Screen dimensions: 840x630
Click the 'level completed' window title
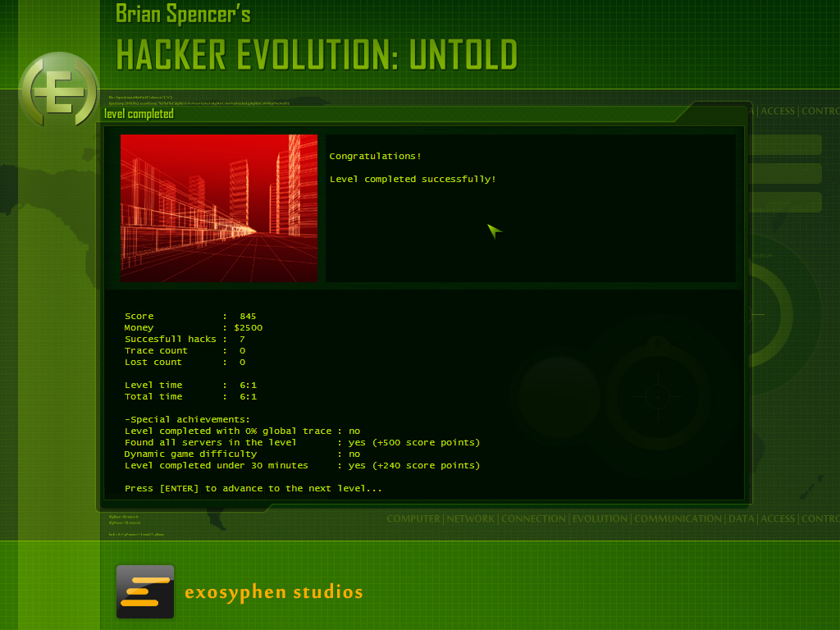(x=139, y=114)
